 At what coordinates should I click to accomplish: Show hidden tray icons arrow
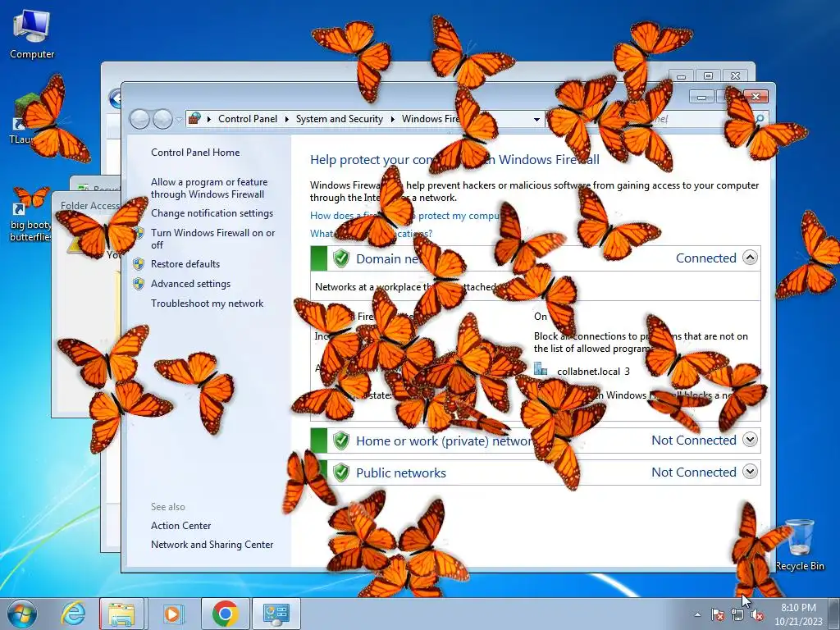click(697, 615)
